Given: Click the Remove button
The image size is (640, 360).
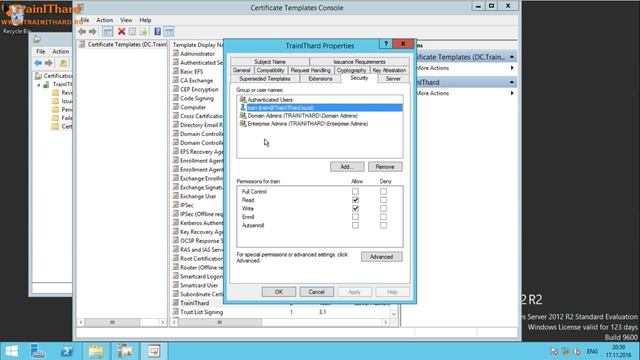Looking at the screenshot, I should coord(385,167).
